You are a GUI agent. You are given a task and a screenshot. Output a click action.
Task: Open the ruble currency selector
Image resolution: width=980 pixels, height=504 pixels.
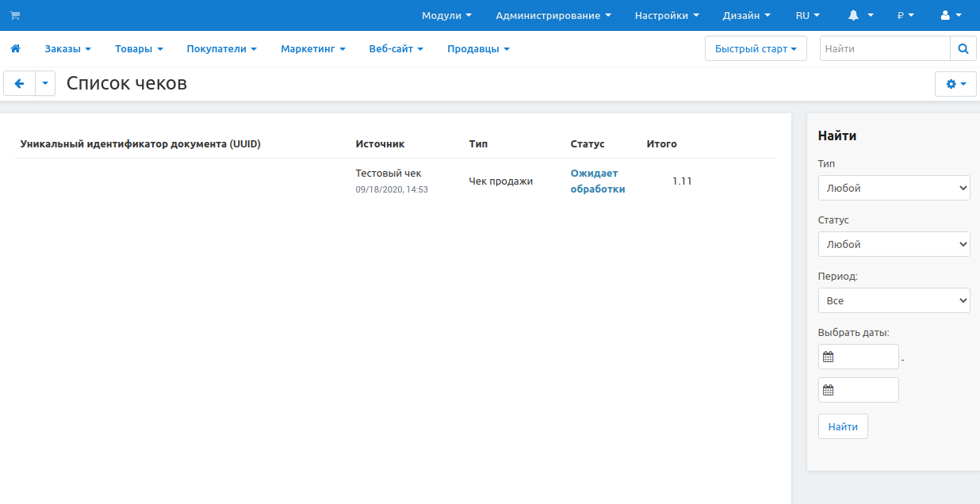905,15
